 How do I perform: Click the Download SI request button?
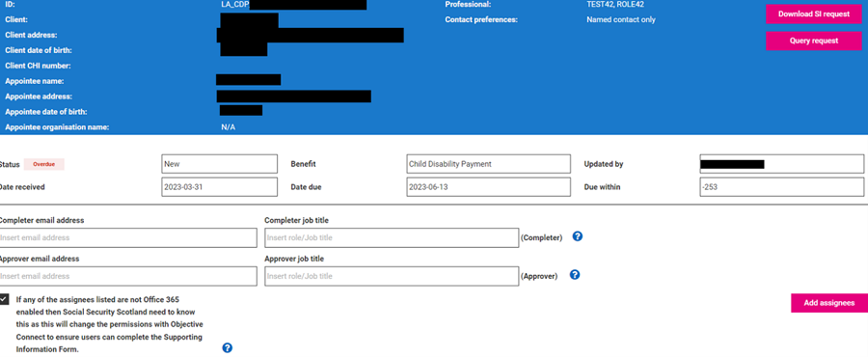pyautogui.click(x=813, y=14)
